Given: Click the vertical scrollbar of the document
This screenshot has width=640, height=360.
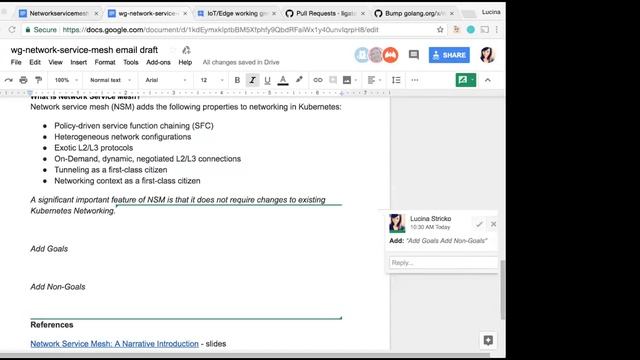Looking at the screenshot, I should (502, 290).
